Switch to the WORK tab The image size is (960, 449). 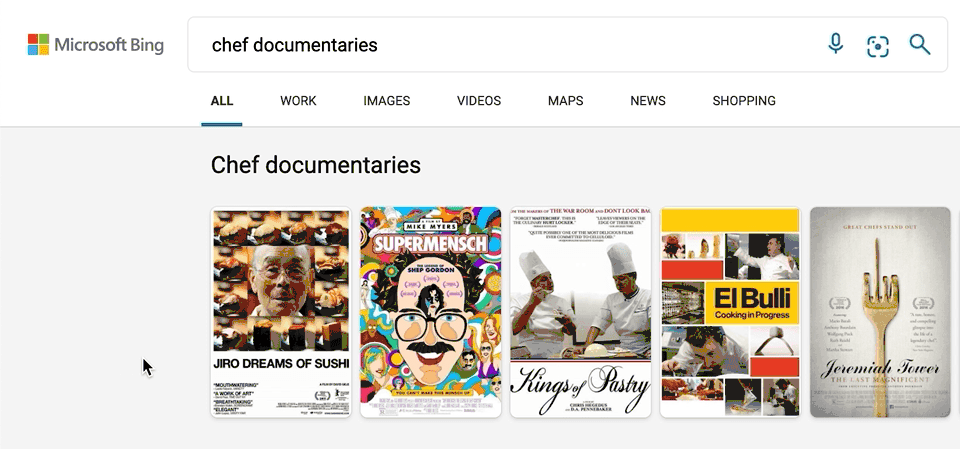[x=298, y=101]
